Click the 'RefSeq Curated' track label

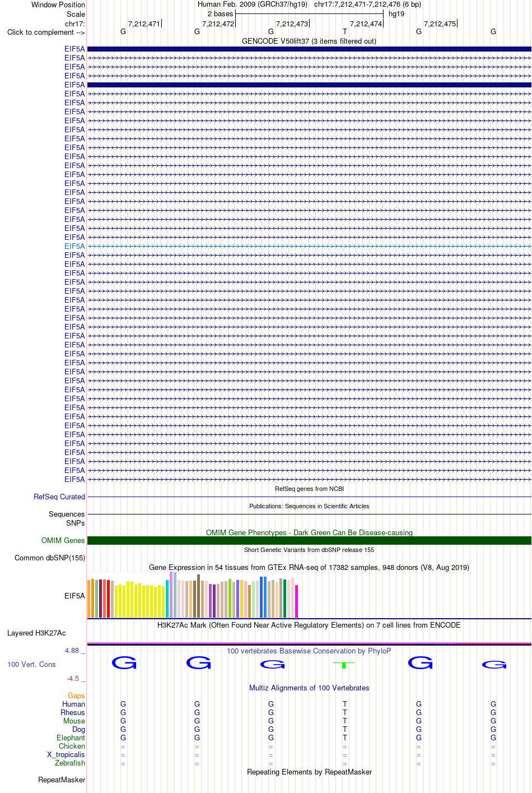coord(59,497)
